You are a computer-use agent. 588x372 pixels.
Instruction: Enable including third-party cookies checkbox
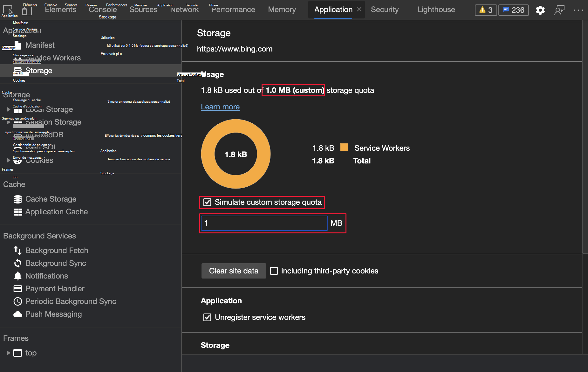tap(274, 271)
